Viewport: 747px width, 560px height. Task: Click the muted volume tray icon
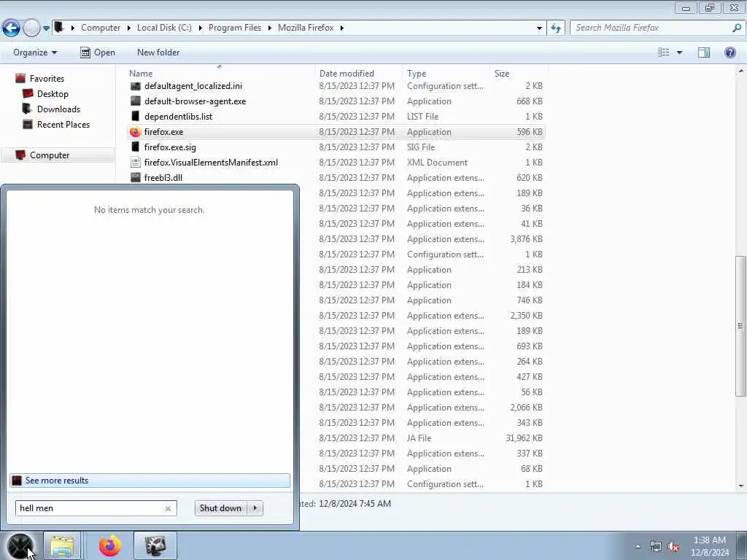coord(673,547)
